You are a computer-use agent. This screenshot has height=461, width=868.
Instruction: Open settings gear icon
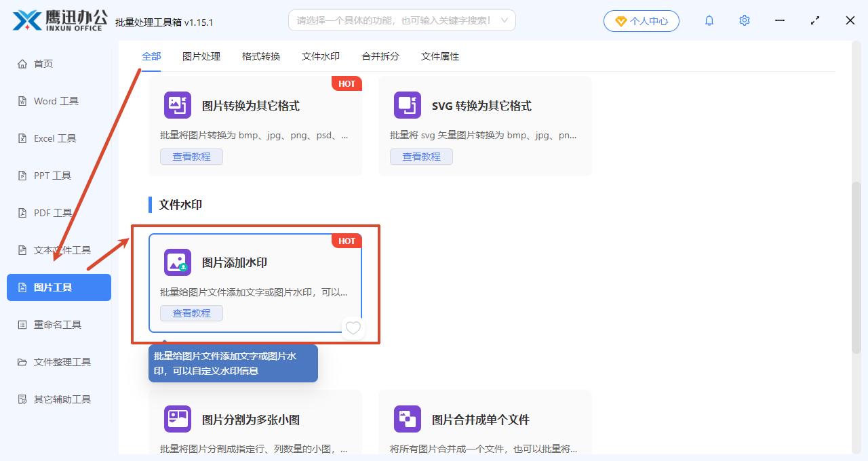click(745, 20)
